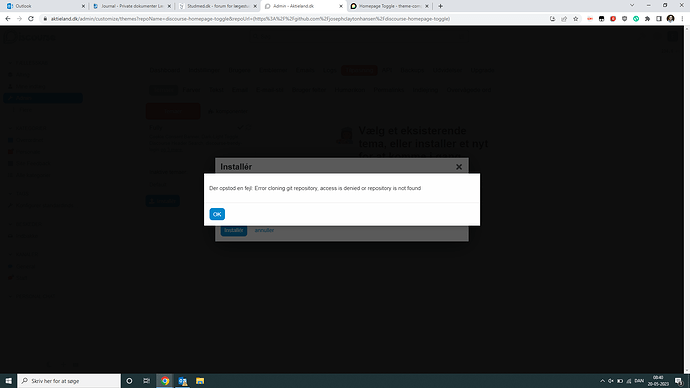
Task: Close the Outlook tab
Action: click(83, 6)
